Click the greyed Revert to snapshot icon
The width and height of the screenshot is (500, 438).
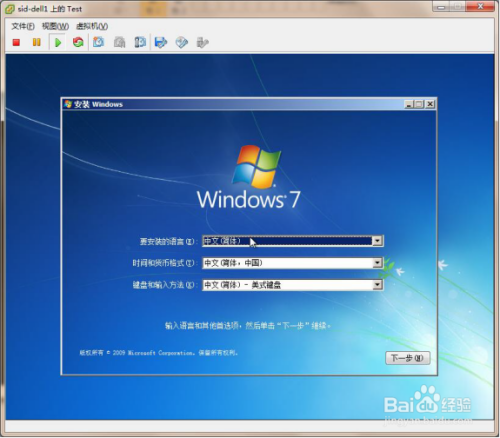[119, 42]
